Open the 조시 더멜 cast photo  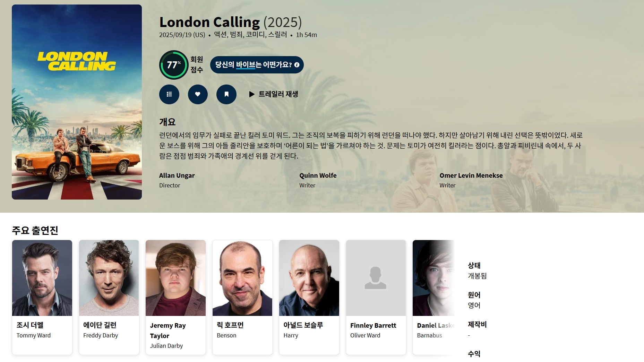tap(42, 278)
